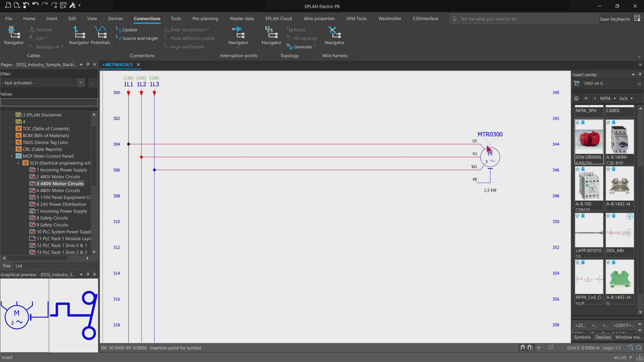Toggle favorite star on SEW.DRN90L motor
Viewport: 644px width, 362px height.
(578, 122)
